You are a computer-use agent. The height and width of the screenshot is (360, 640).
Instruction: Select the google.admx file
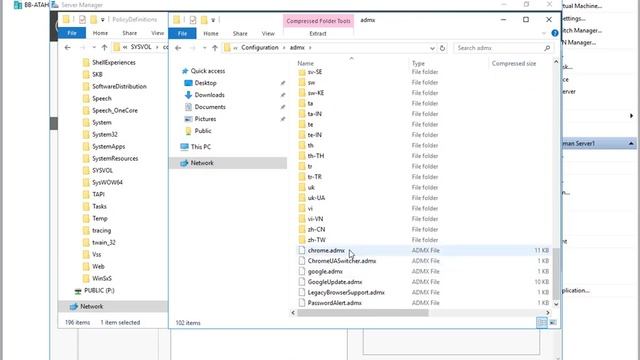point(325,271)
